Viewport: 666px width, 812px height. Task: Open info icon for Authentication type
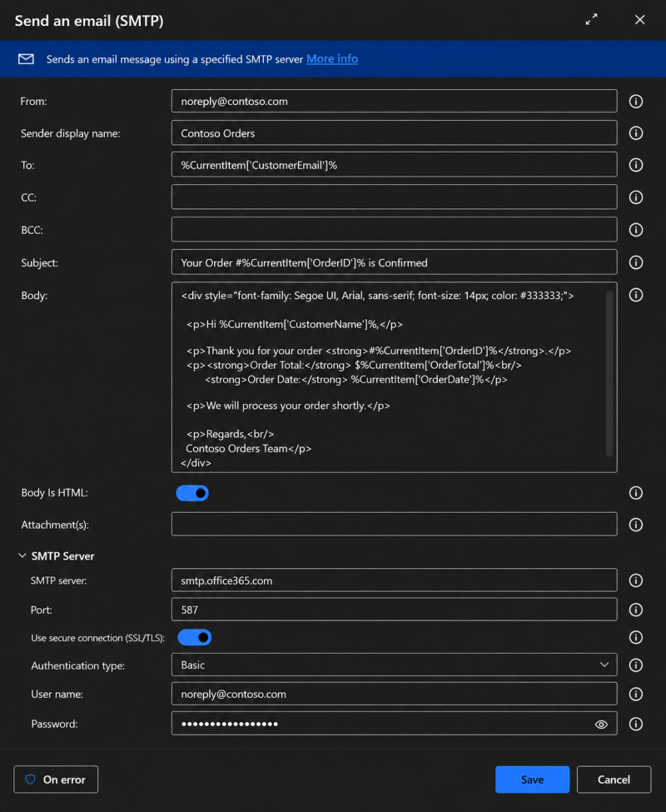635,665
